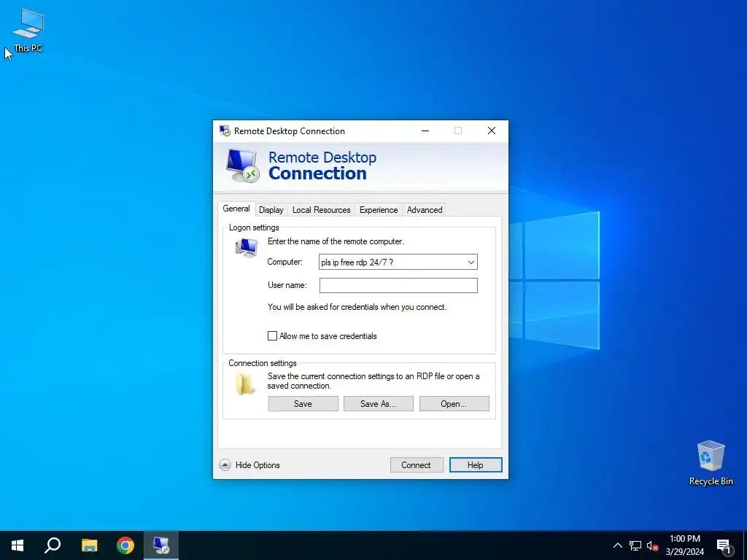Open This PC desktop icon
The height and width of the screenshot is (560, 747).
tap(28, 29)
